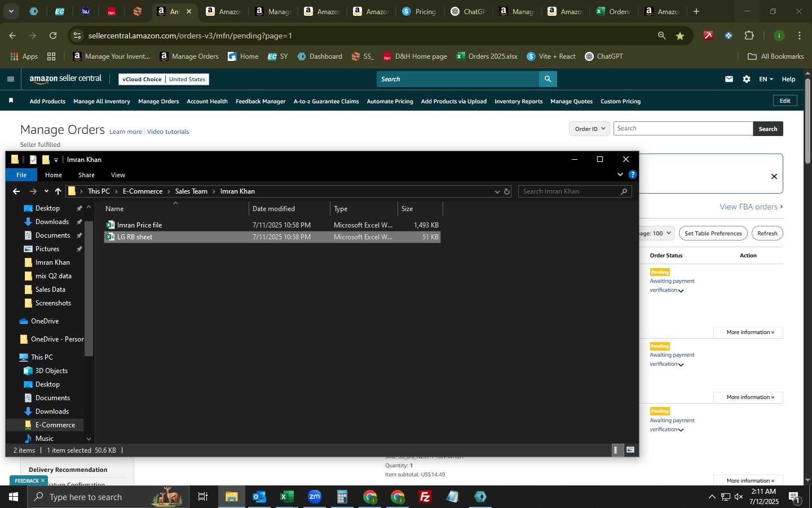The image size is (812, 508).
Task: Open Chrome tab search dropdown arrow
Action: [11, 11]
